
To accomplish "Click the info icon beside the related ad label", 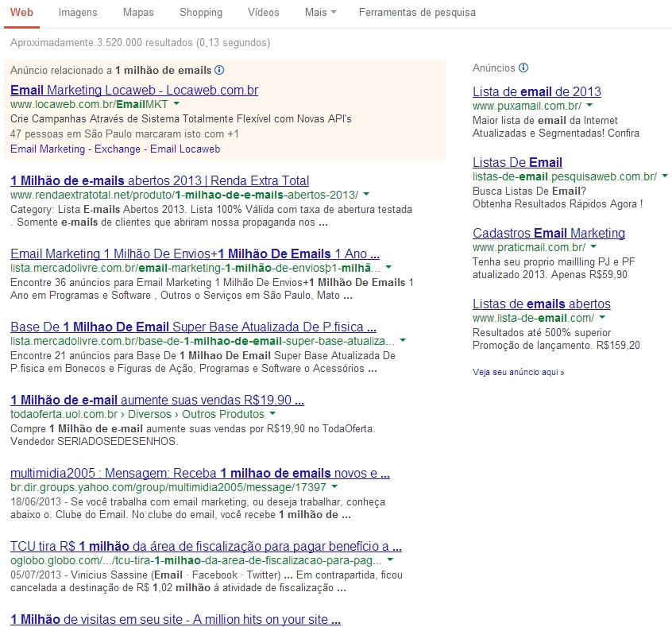I will pos(219,71).
